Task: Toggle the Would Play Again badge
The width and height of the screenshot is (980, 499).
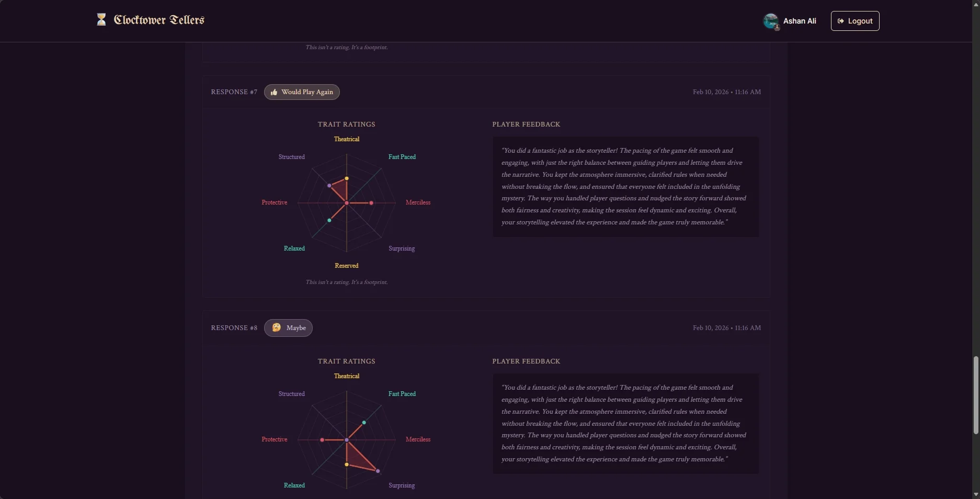Action: 302,92
